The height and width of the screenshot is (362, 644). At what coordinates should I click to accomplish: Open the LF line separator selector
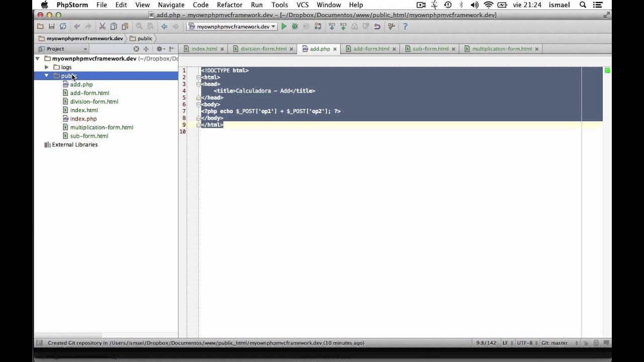[509, 343]
